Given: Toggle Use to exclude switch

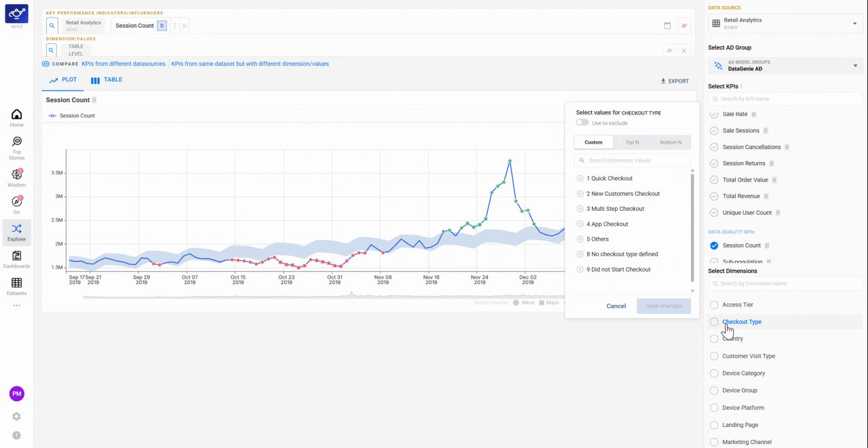Looking at the screenshot, I should pyautogui.click(x=582, y=123).
